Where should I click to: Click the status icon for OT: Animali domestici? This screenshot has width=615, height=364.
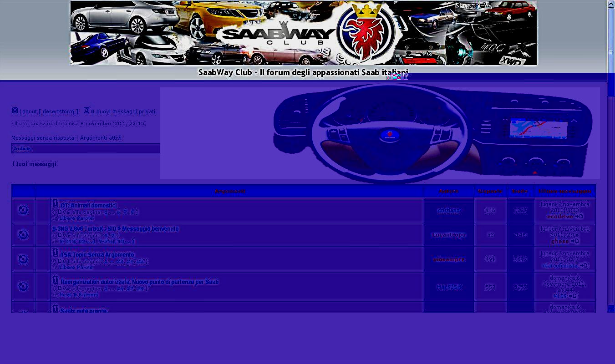coord(23,210)
